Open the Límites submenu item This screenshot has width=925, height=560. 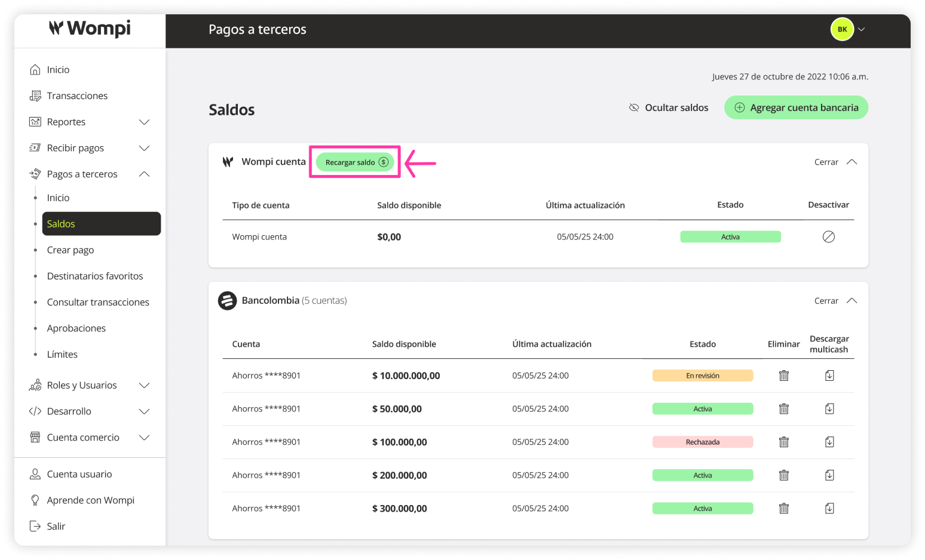coord(62,354)
